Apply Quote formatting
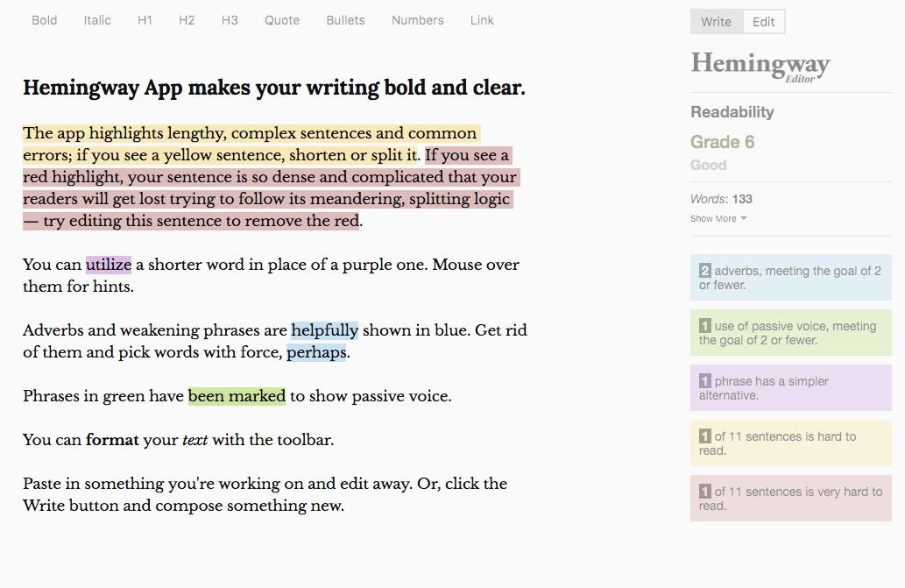This screenshot has width=905, height=588. [281, 20]
